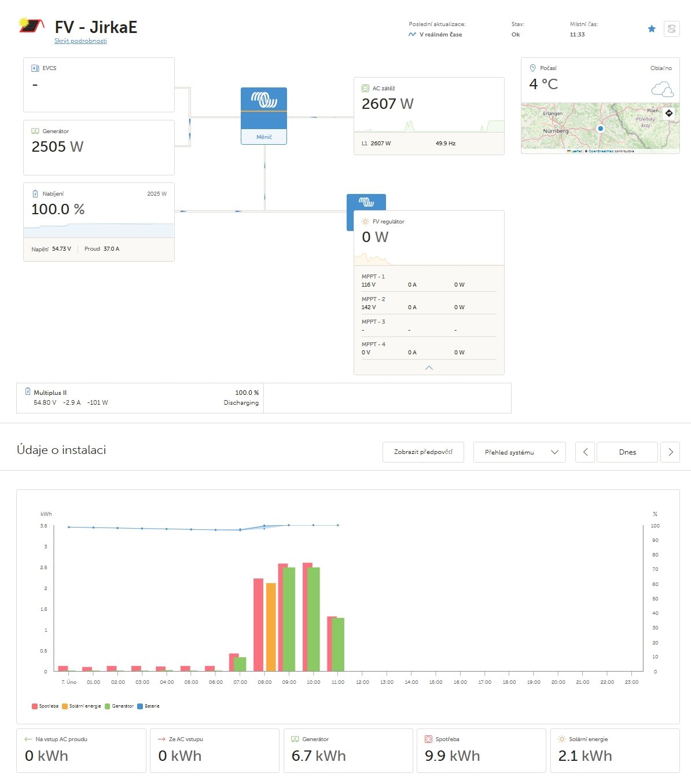Click the FV - JirkaE solar logo

click(31, 26)
